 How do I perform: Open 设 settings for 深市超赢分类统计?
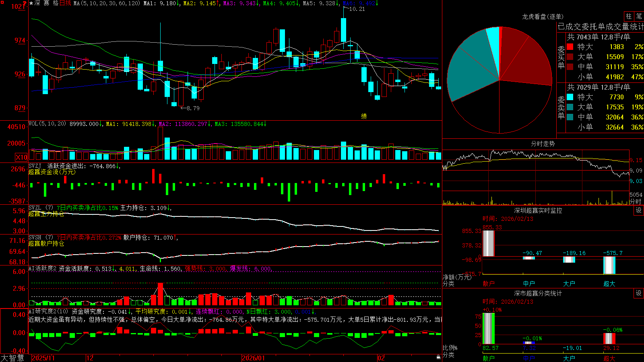click(x=639, y=293)
